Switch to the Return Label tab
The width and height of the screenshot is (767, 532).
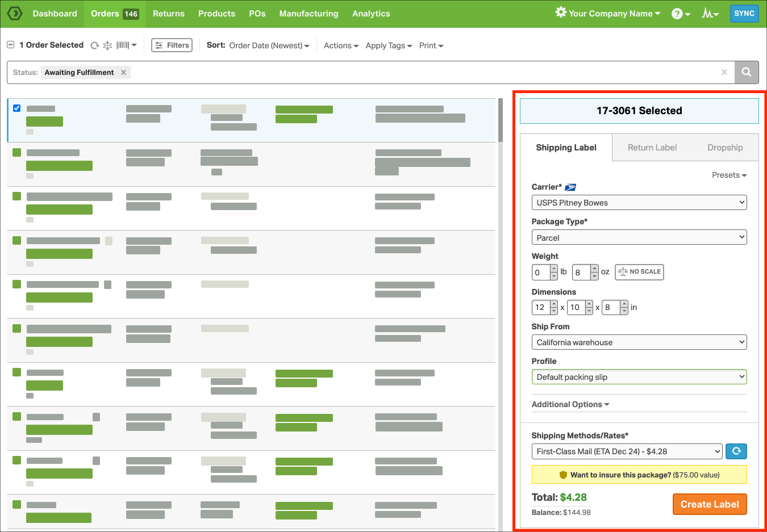tap(652, 147)
